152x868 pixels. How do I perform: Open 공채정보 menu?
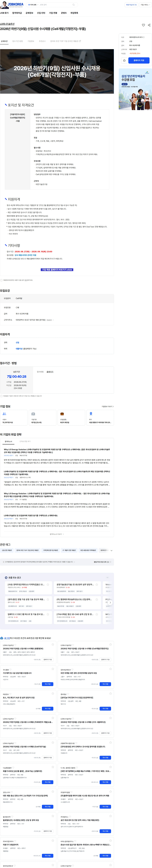coord(29,13)
